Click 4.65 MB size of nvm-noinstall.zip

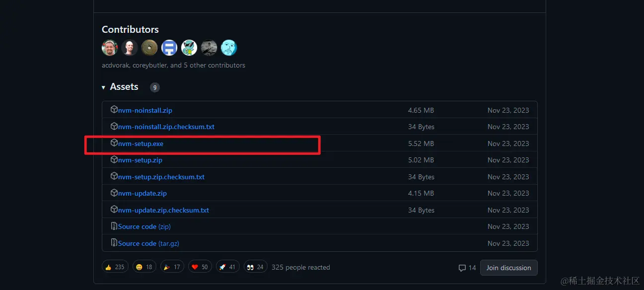click(x=421, y=110)
